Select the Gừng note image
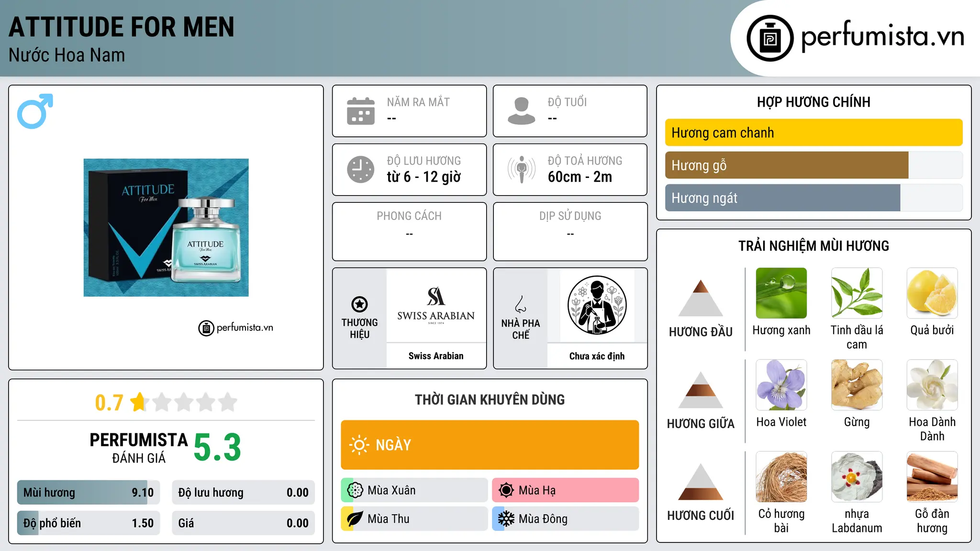980x551 pixels. [x=857, y=385]
